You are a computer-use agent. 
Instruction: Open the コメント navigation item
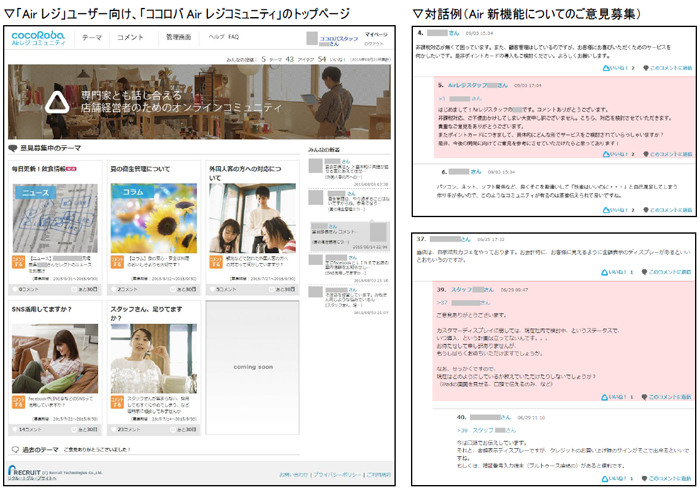[x=130, y=37]
